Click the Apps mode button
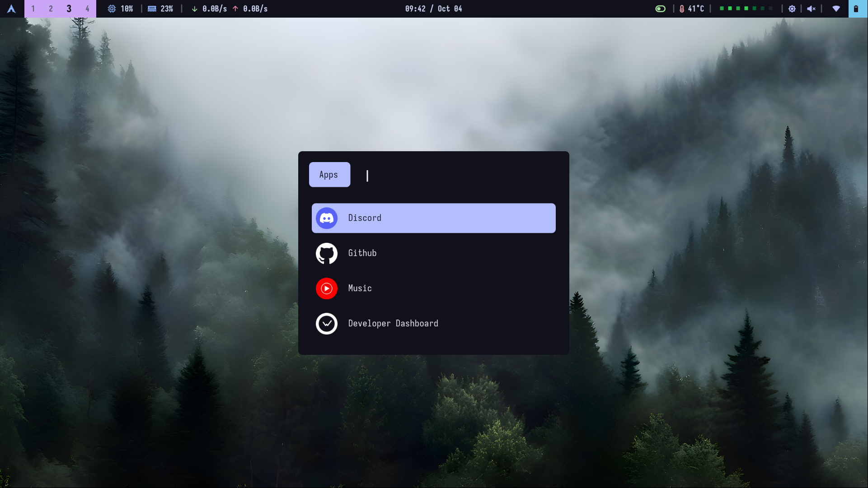Viewport: 868px width, 488px height. pos(329,175)
